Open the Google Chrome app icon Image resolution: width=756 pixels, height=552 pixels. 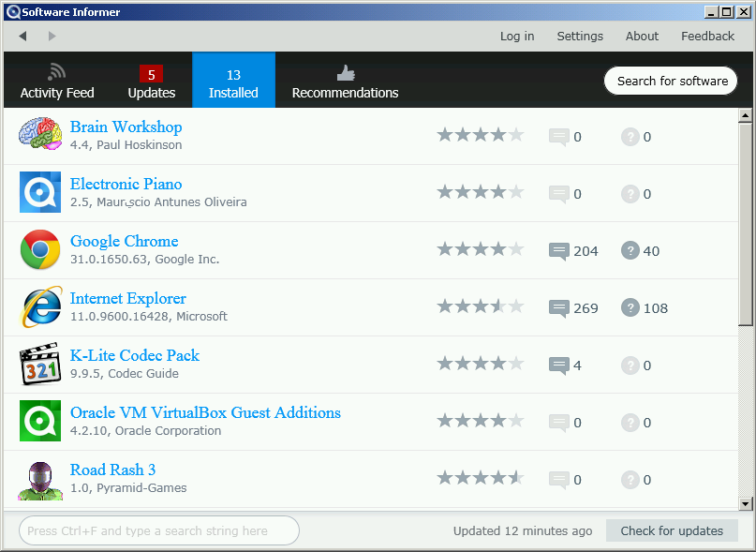40,249
